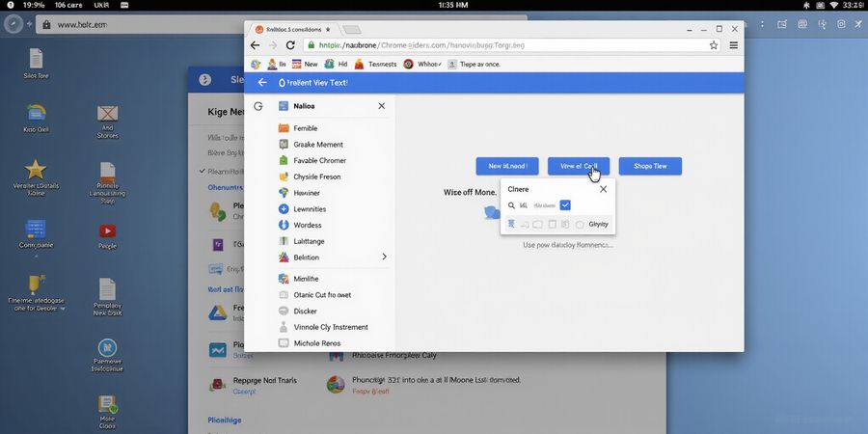
Task: Click the search icon in Clnere popup
Action: 511,205
